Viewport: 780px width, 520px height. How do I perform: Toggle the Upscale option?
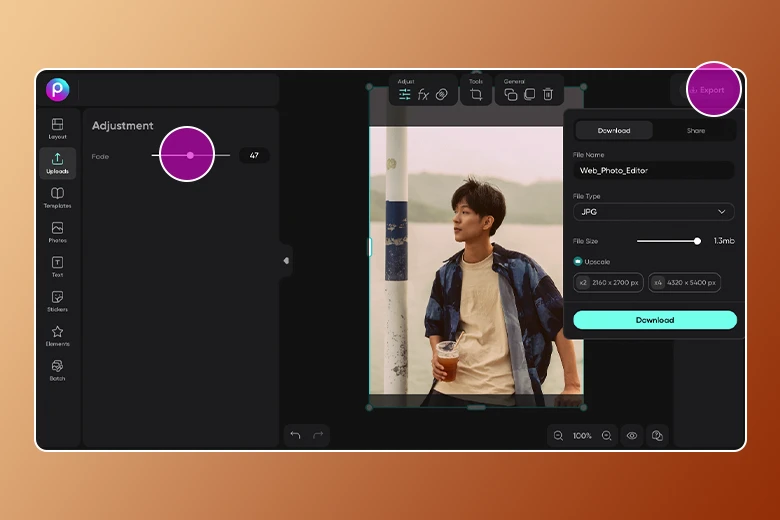[578, 261]
